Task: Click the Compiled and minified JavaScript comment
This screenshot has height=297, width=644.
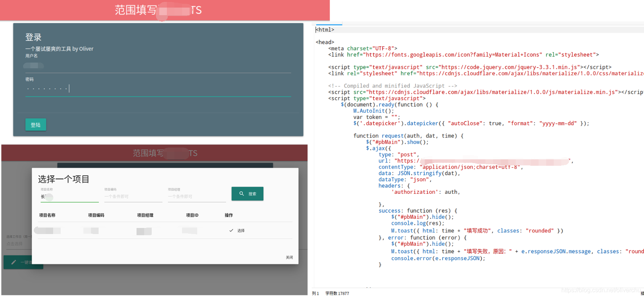Action: 393,86
